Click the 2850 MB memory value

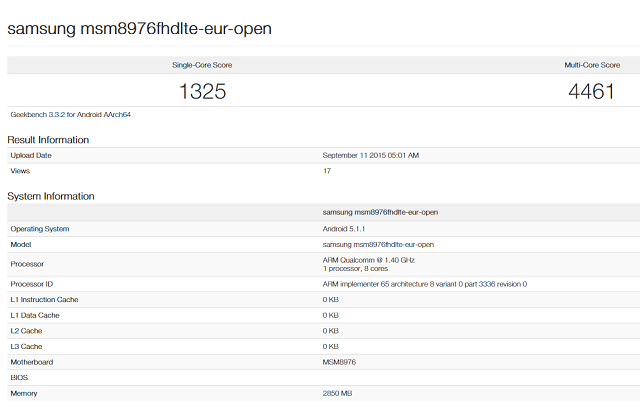click(x=339, y=394)
